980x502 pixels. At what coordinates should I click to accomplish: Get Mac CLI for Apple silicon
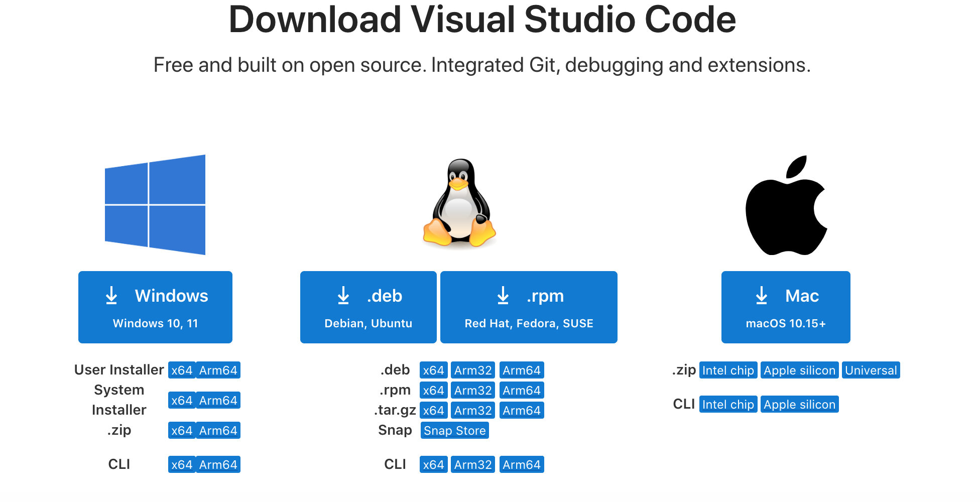(x=799, y=404)
